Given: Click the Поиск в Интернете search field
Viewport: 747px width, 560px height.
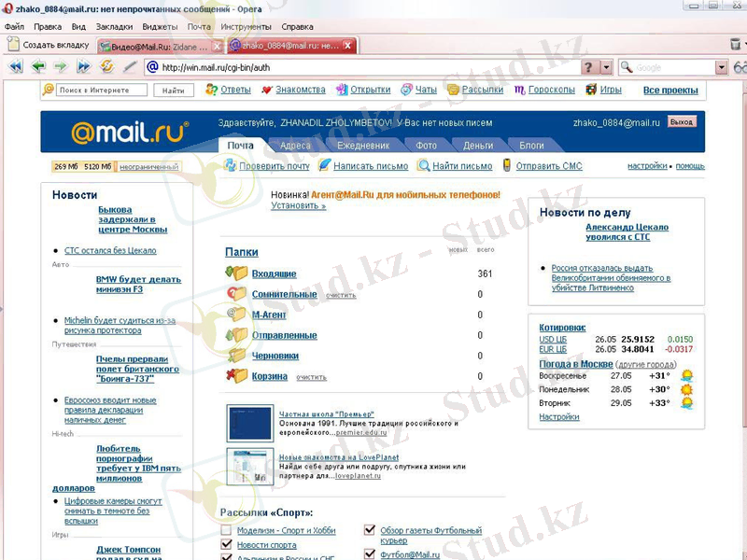Looking at the screenshot, I should coord(100,91).
